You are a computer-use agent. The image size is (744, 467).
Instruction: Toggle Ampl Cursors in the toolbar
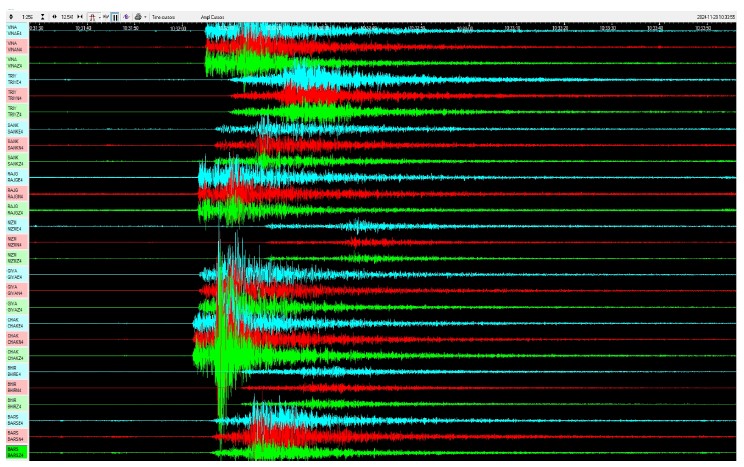(213, 17)
